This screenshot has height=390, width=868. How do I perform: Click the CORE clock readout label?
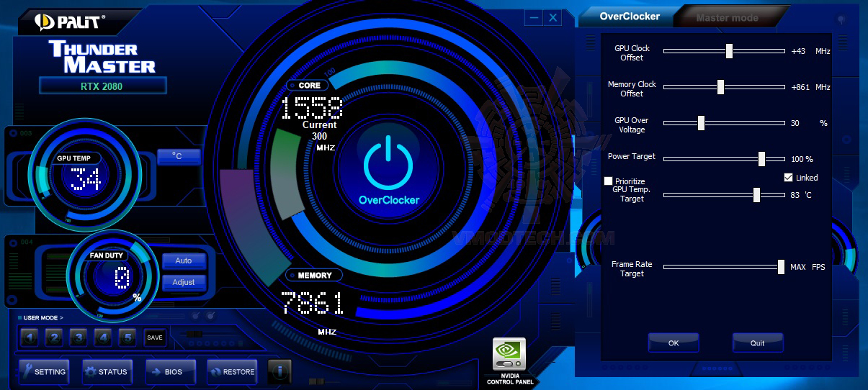click(309, 85)
